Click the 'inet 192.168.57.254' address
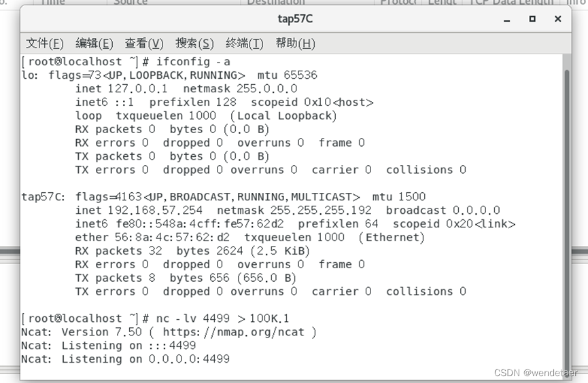 [139, 211]
